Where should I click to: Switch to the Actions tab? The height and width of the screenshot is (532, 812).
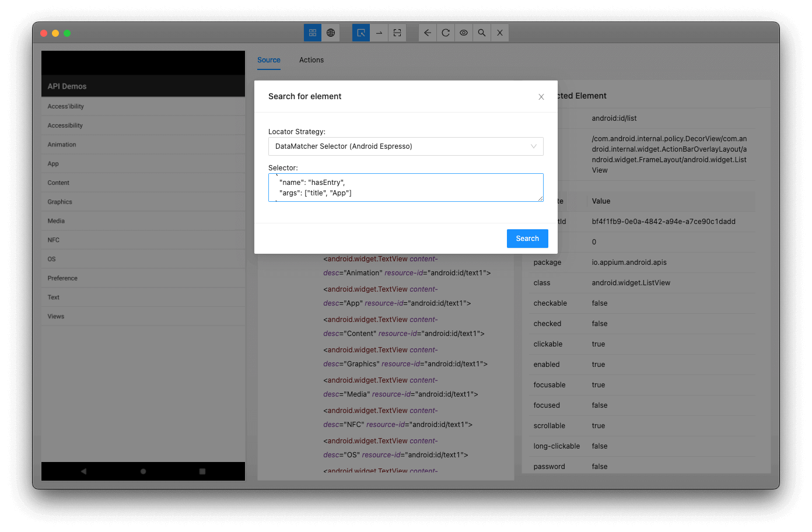311,60
